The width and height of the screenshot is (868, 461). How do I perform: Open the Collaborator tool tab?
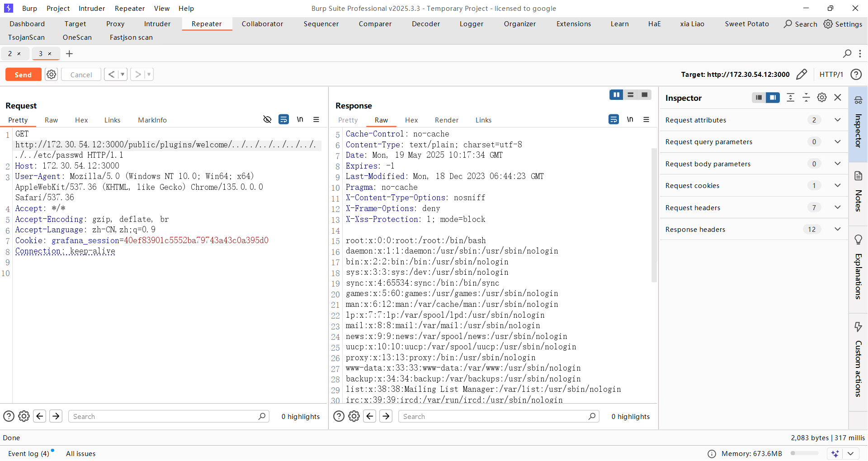262,24
